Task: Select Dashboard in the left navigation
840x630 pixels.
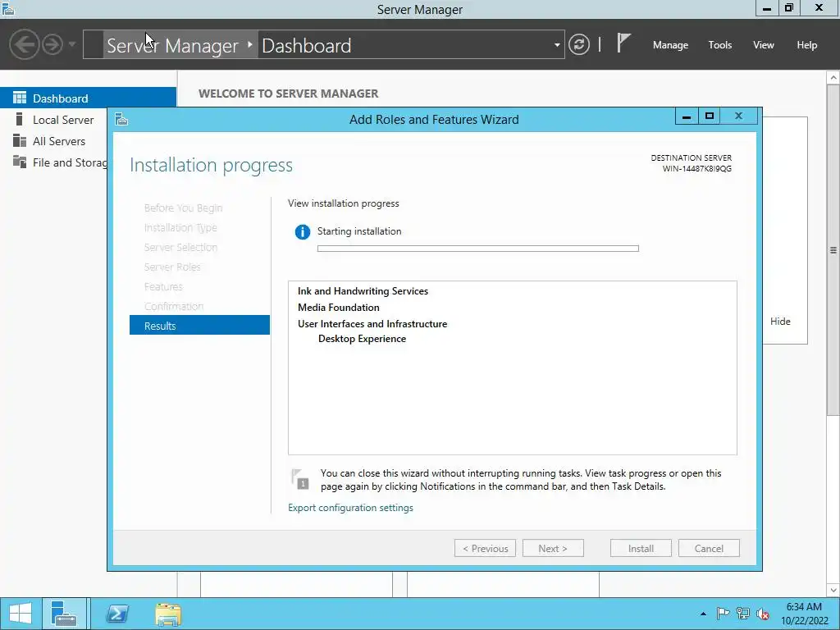Action: [88, 98]
